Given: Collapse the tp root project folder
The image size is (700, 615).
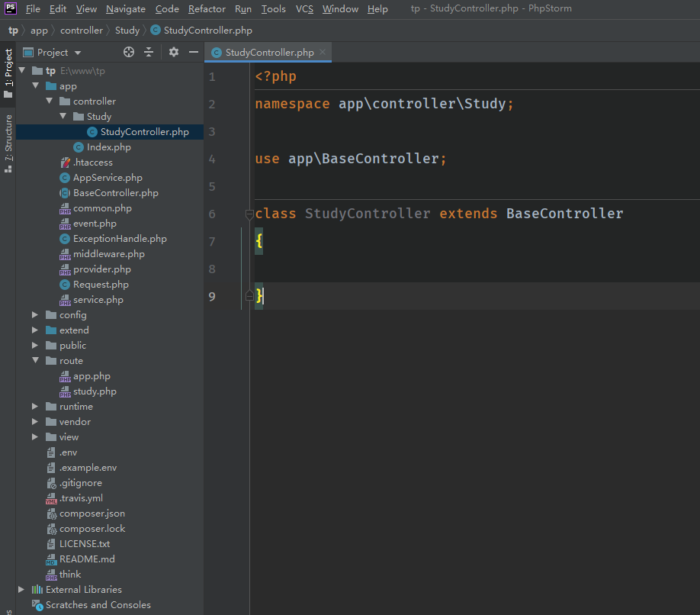Looking at the screenshot, I should pos(22,70).
